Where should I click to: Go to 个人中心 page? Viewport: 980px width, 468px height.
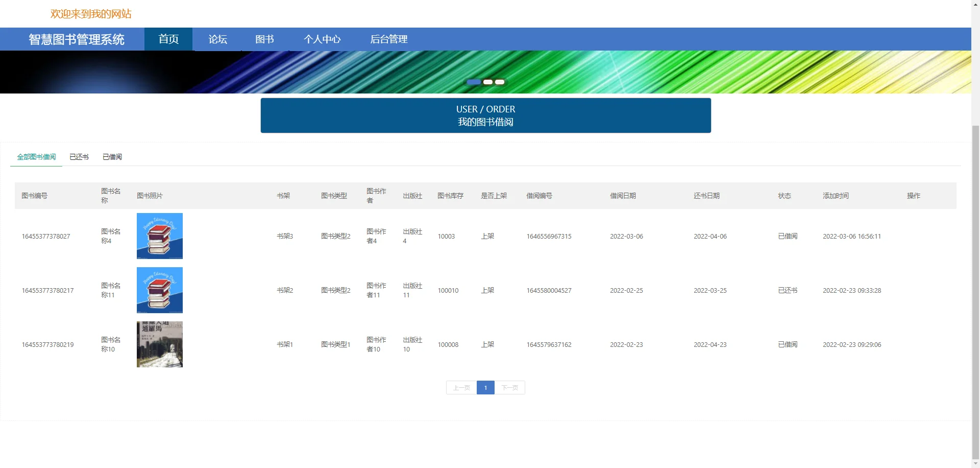323,39
